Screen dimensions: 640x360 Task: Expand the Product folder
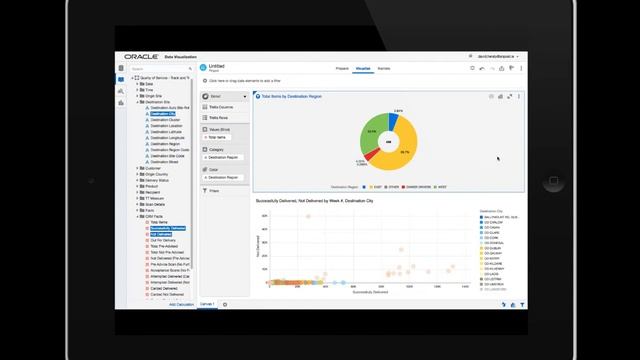pyautogui.click(x=138, y=186)
